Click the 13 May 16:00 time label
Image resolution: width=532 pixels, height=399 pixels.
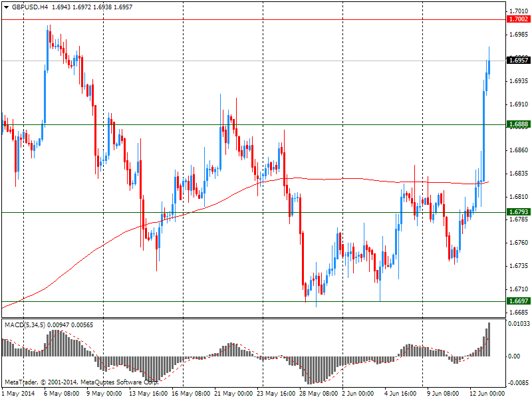(148, 394)
